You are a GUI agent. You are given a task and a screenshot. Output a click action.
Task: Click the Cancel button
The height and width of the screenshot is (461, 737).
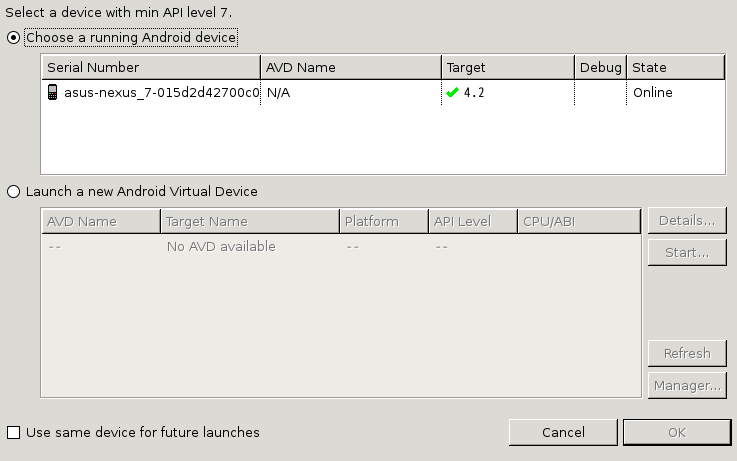click(563, 432)
